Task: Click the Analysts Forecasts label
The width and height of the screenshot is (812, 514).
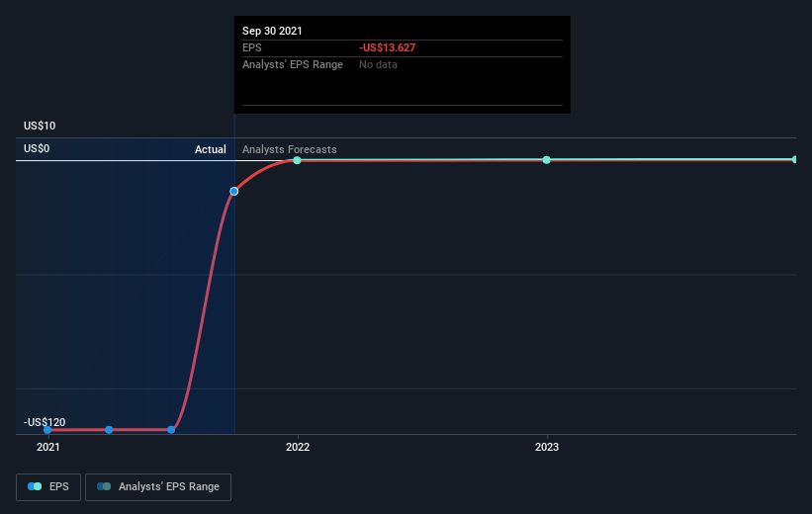Action: point(290,149)
